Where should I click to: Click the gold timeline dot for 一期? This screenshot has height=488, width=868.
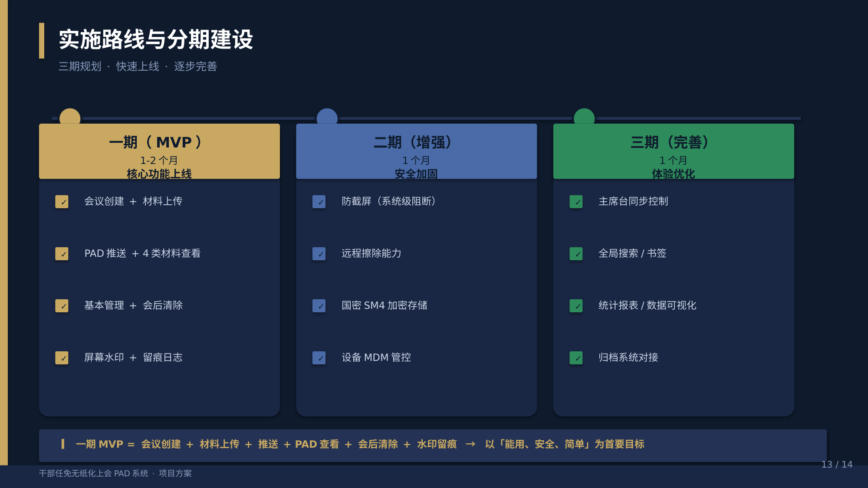[70, 117]
